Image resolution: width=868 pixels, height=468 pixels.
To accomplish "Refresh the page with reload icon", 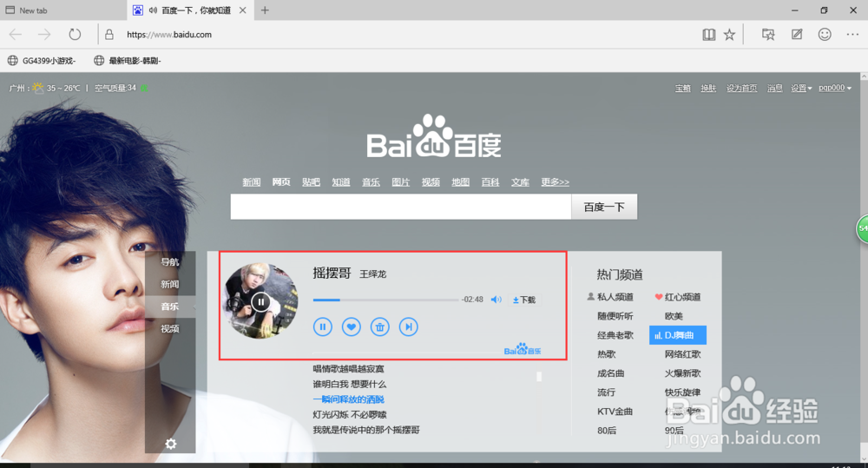I will coord(75,35).
